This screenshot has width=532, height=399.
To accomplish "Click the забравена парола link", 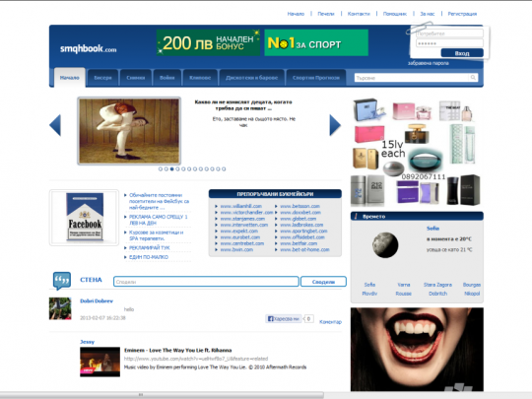I will (429, 63).
